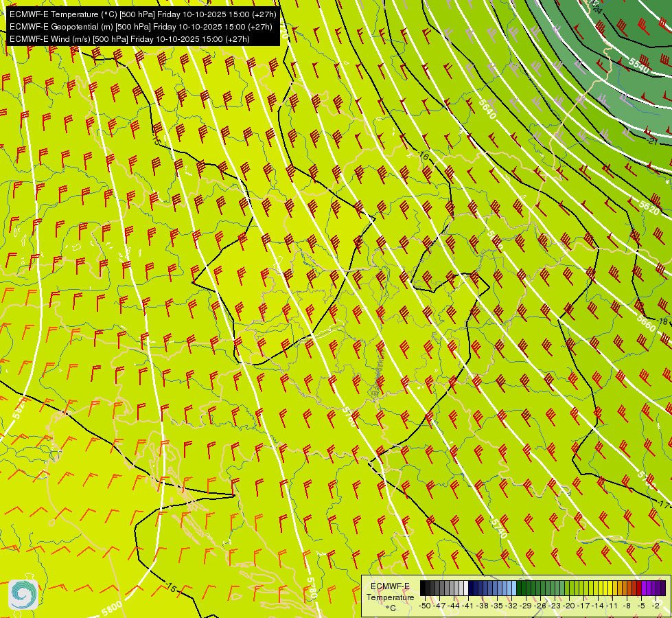
Task: Click the -14 legend tick label
Action: click(597, 606)
